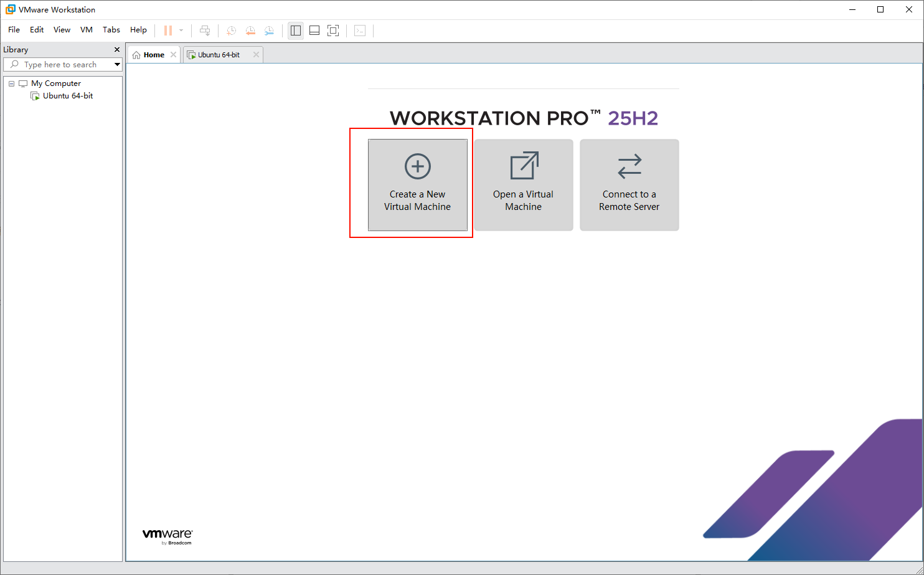Open the File menu
This screenshot has height=575, width=924.
tap(14, 30)
